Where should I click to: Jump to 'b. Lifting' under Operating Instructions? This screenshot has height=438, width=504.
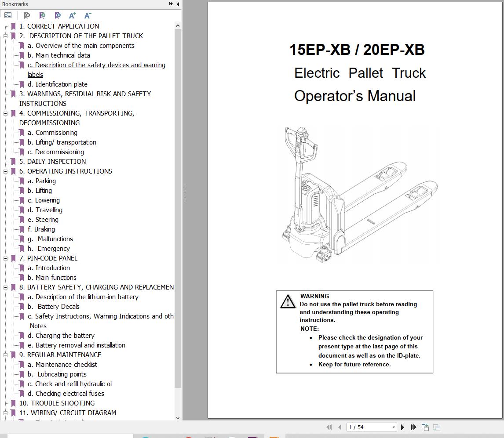pos(40,190)
